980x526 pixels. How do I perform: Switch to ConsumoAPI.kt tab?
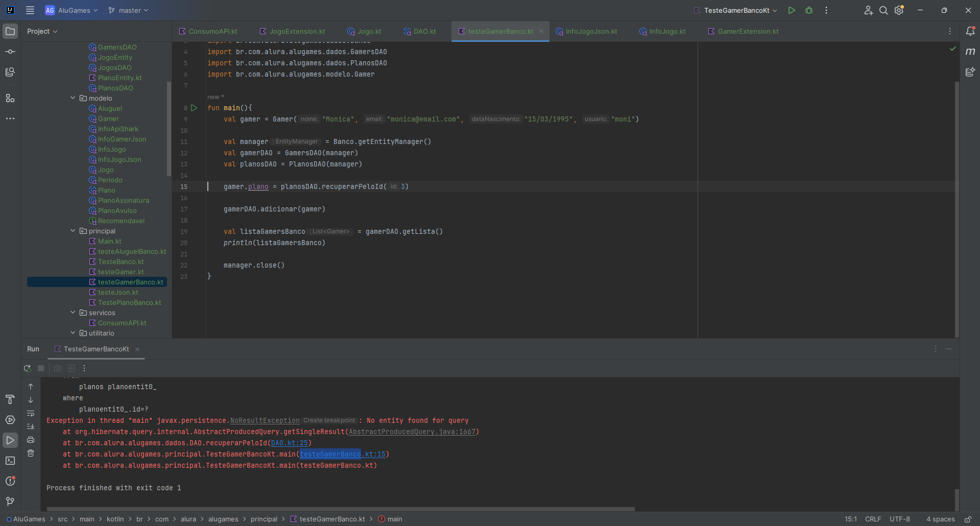click(208, 31)
